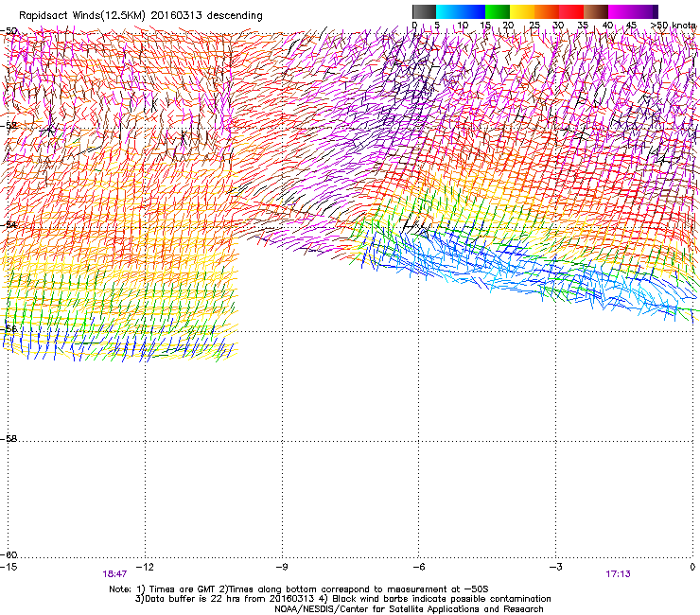700x615 pixels.
Task: Click the 17:13 swath time label
Action: [619, 574]
